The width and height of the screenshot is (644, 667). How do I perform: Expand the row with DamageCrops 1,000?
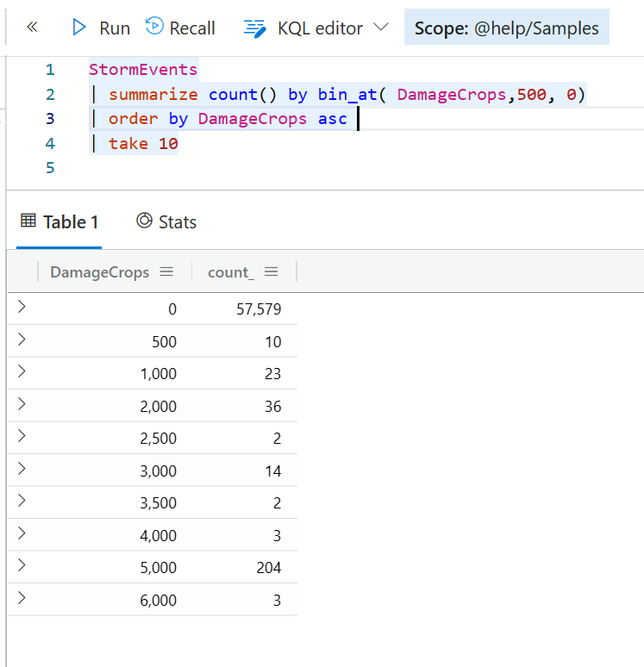pos(22,371)
